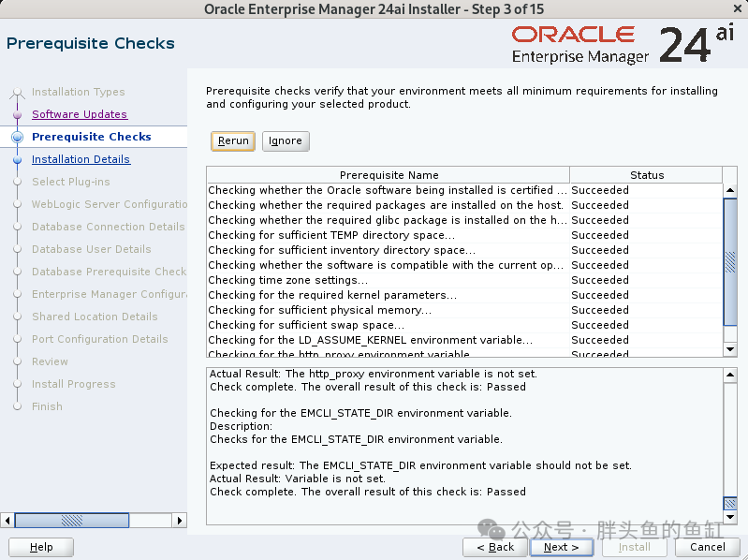748x560 pixels.
Task: Click the Database User Details step
Action: (x=91, y=248)
